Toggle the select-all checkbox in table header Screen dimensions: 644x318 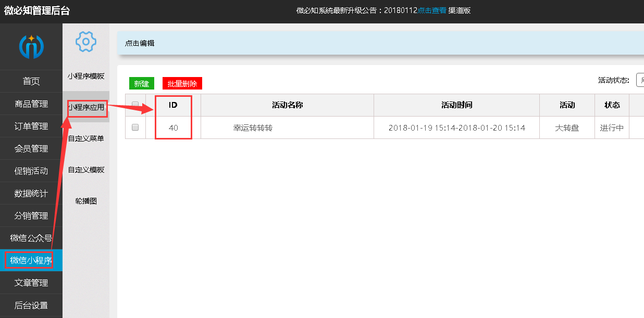point(135,105)
